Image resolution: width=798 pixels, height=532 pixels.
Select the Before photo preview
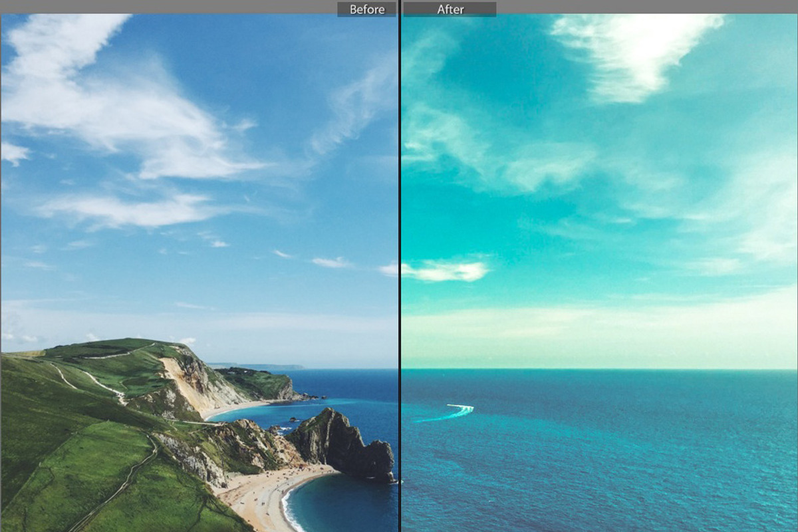pos(199,273)
